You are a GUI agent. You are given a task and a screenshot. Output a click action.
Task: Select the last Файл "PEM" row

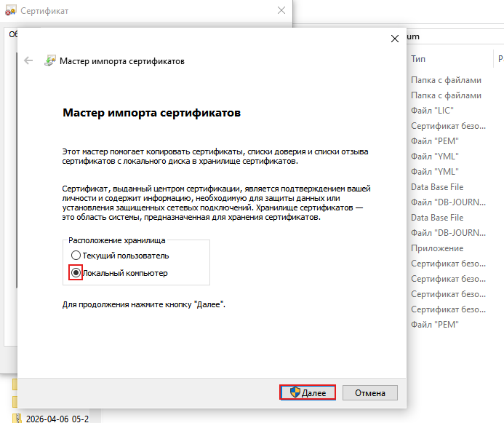[435, 325]
